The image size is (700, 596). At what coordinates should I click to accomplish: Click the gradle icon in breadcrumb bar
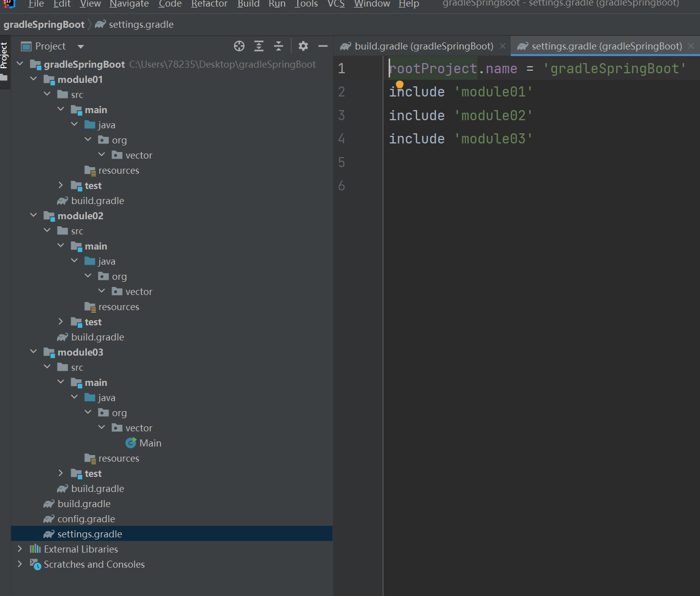click(x=100, y=24)
